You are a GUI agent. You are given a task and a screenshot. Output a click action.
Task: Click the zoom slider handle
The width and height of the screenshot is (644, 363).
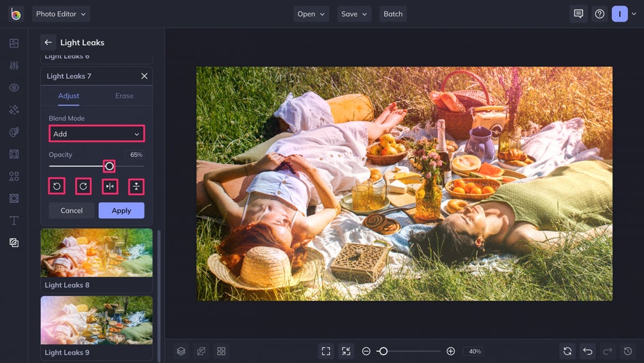tap(383, 351)
